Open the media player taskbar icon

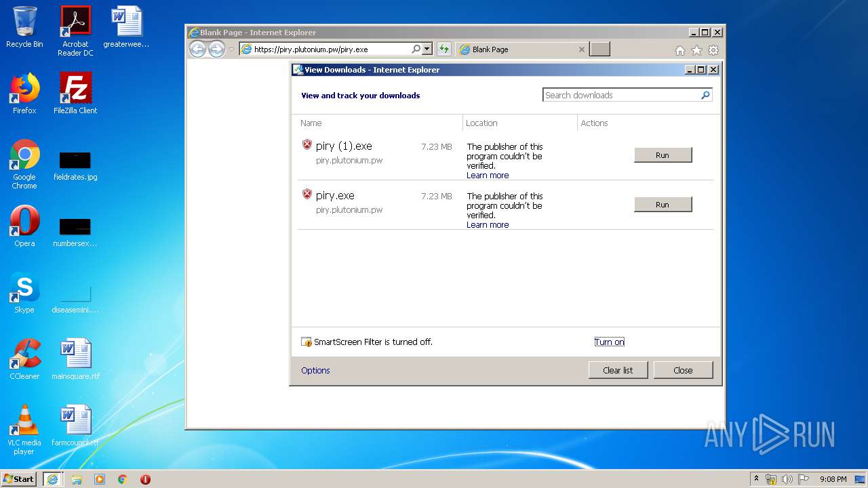[100, 479]
